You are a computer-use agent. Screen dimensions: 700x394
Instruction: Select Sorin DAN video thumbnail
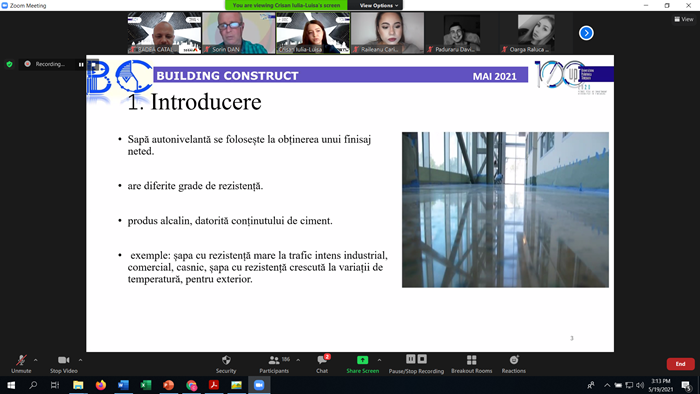[239, 33]
